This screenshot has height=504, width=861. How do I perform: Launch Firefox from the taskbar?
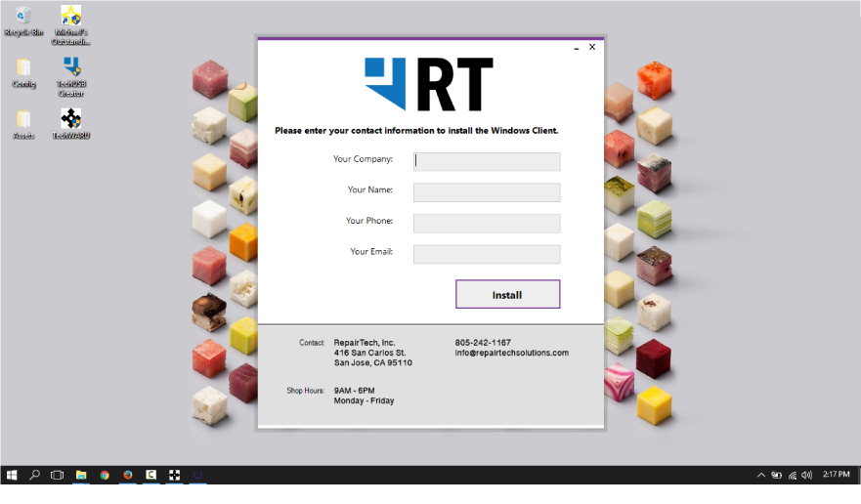pyautogui.click(x=128, y=475)
